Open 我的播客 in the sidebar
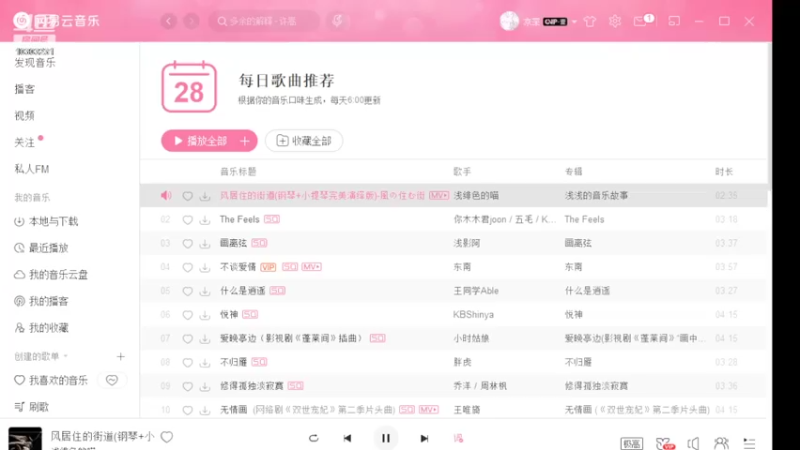Image resolution: width=800 pixels, height=450 pixels. 41,301
